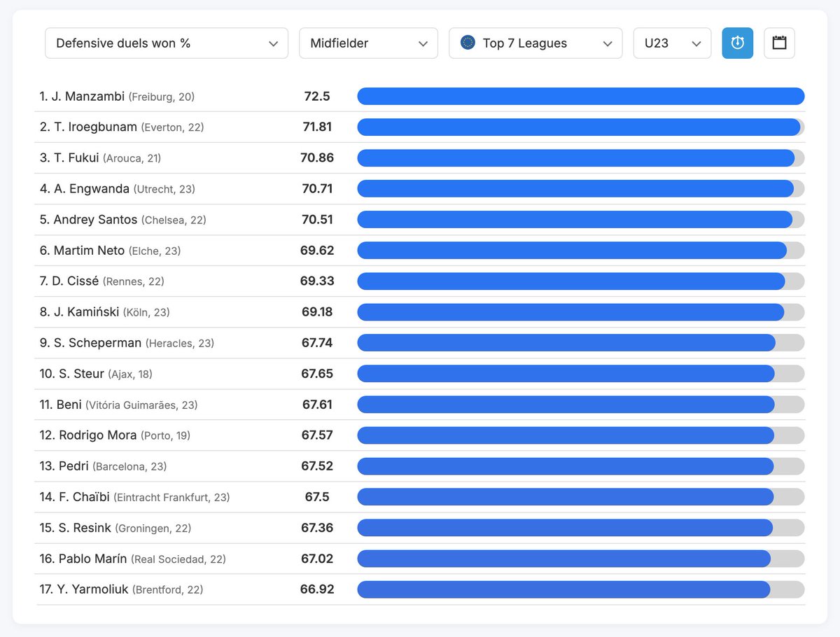
Task: Click the 67.61 value
Action: point(317,405)
